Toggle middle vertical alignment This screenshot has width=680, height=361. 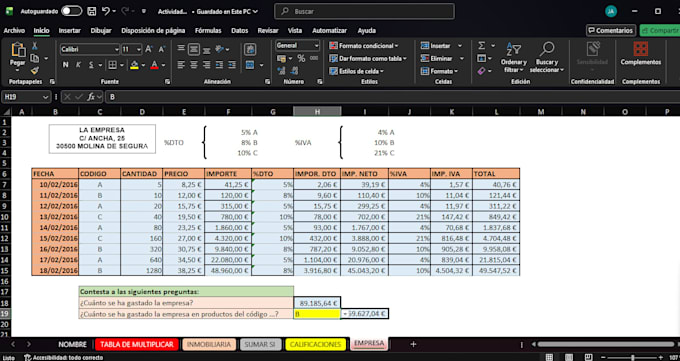[194, 49]
